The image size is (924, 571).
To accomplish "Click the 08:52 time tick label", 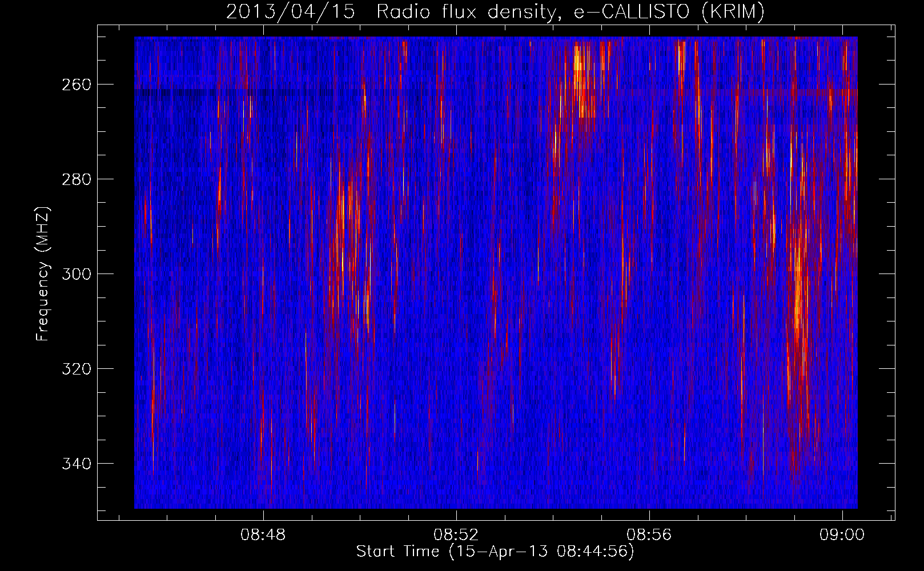I will (456, 535).
